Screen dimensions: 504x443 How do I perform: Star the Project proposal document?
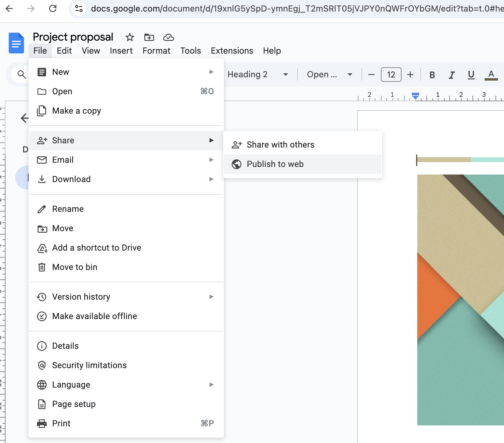tap(130, 37)
